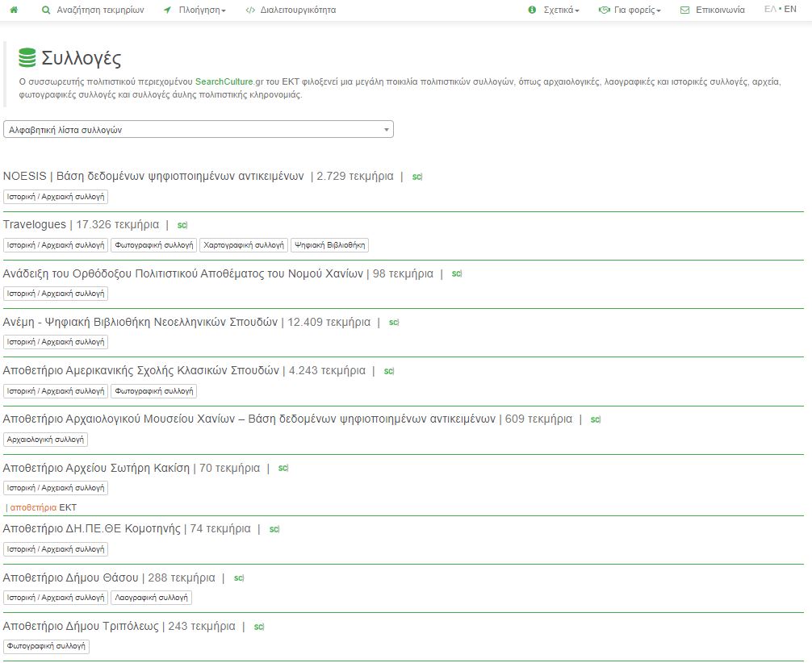
Task: Click sc icon next to Ανέμη collection
Action: click(393, 323)
